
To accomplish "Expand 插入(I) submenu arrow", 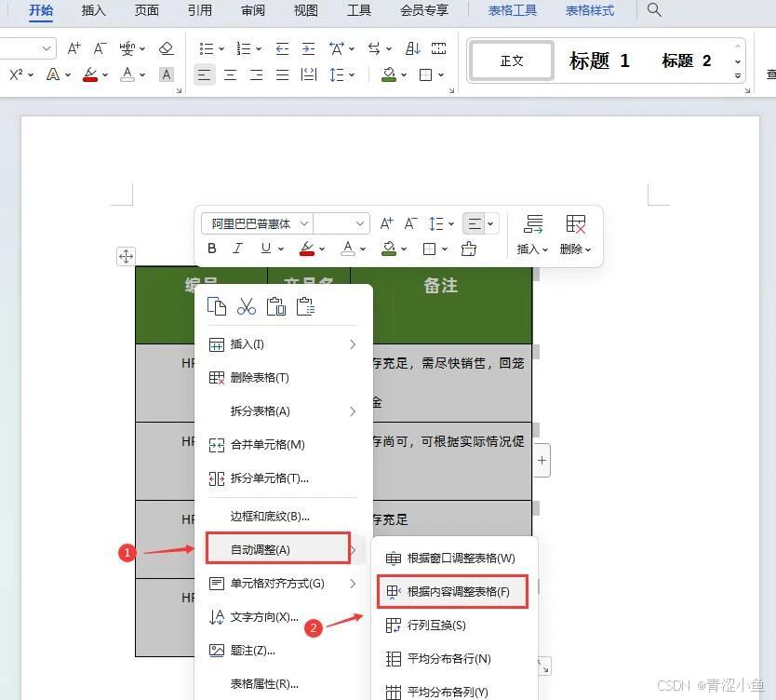I will click(x=353, y=344).
